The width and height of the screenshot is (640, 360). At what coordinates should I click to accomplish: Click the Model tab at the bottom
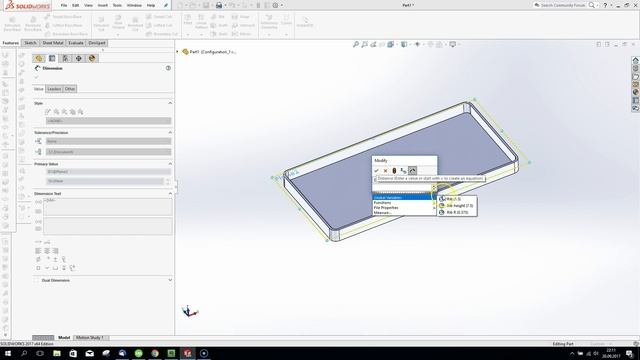click(64, 338)
